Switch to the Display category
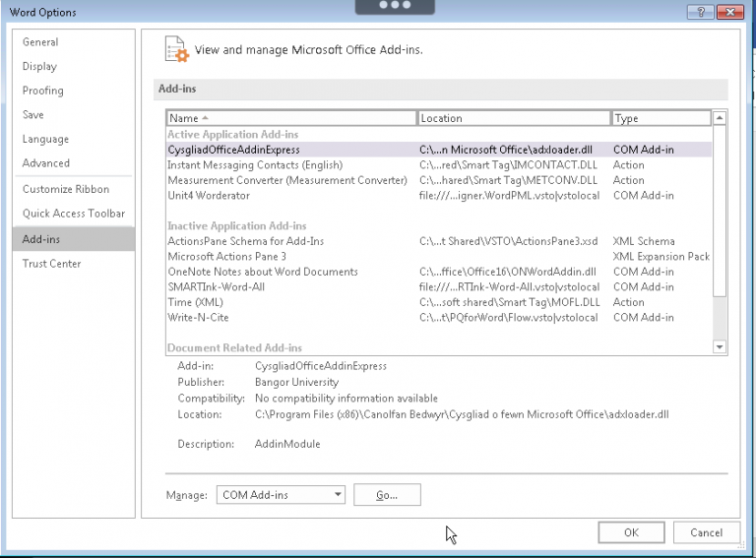This screenshot has height=558, width=756. 39,67
